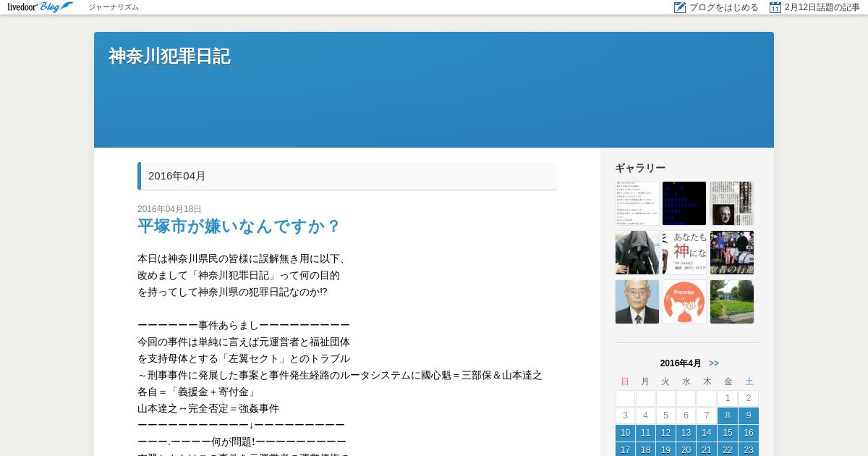Go to next month with >> arrow
This screenshot has width=868, height=456.
point(714,363)
